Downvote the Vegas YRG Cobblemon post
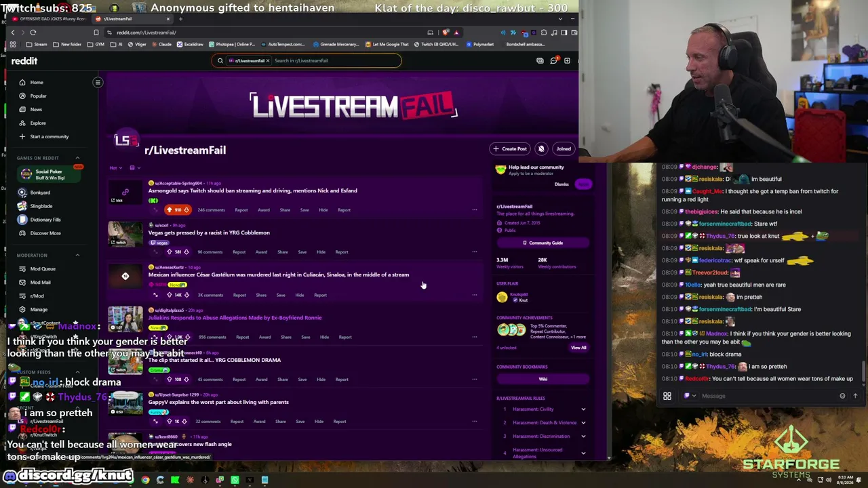 click(x=186, y=252)
